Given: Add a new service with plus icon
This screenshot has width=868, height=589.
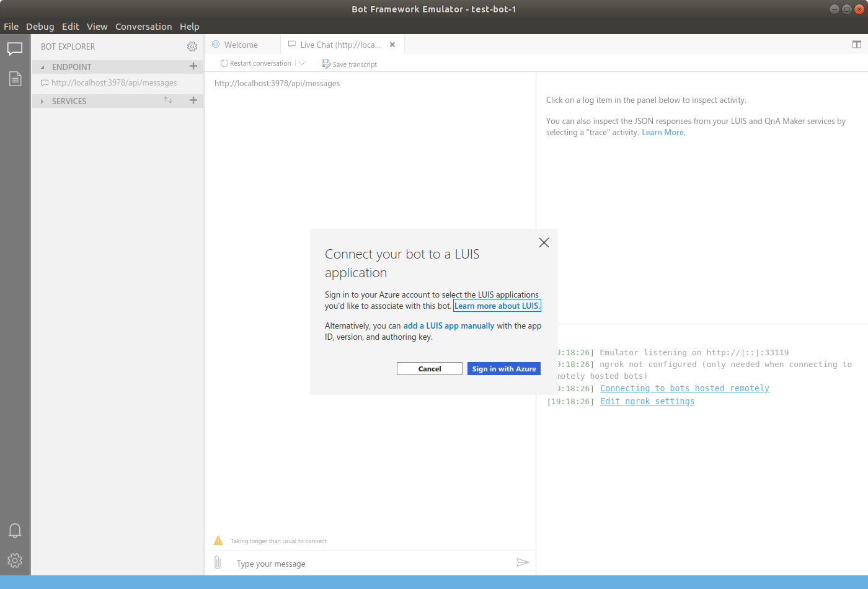Looking at the screenshot, I should click(x=193, y=100).
